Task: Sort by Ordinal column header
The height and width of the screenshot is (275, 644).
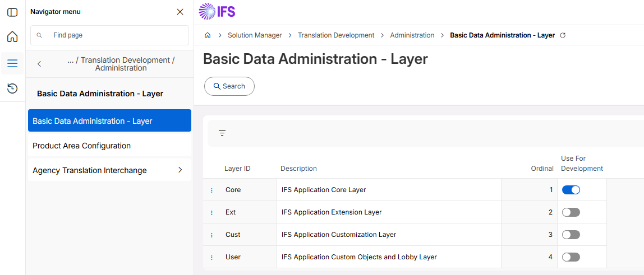Action: [542, 169]
